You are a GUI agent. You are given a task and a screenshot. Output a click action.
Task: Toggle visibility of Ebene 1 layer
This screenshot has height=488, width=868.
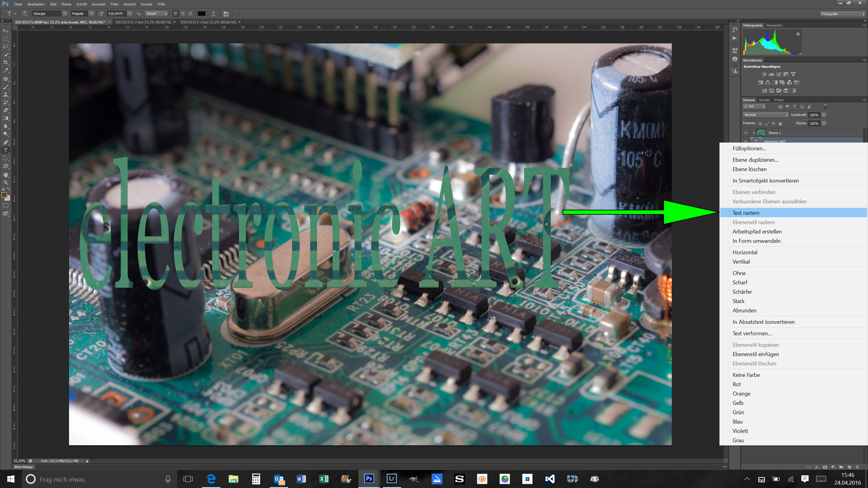pyautogui.click(x=745, y=133)
